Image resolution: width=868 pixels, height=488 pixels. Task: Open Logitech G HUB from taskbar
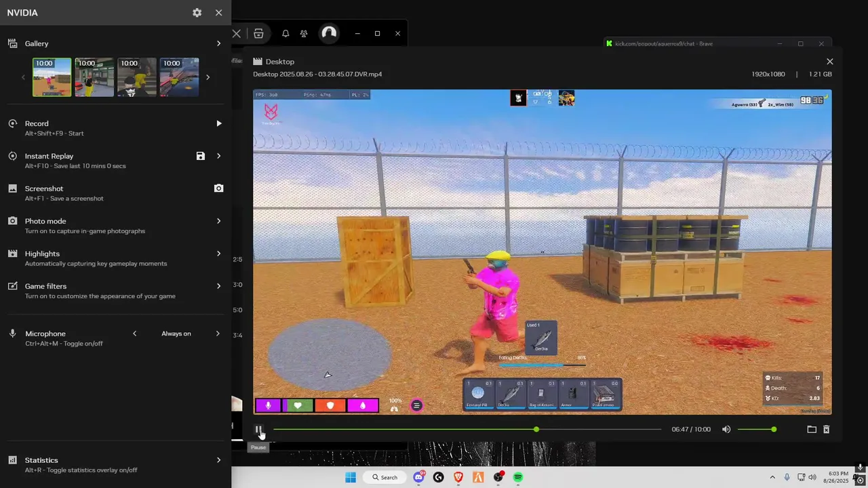pos(439,477)
